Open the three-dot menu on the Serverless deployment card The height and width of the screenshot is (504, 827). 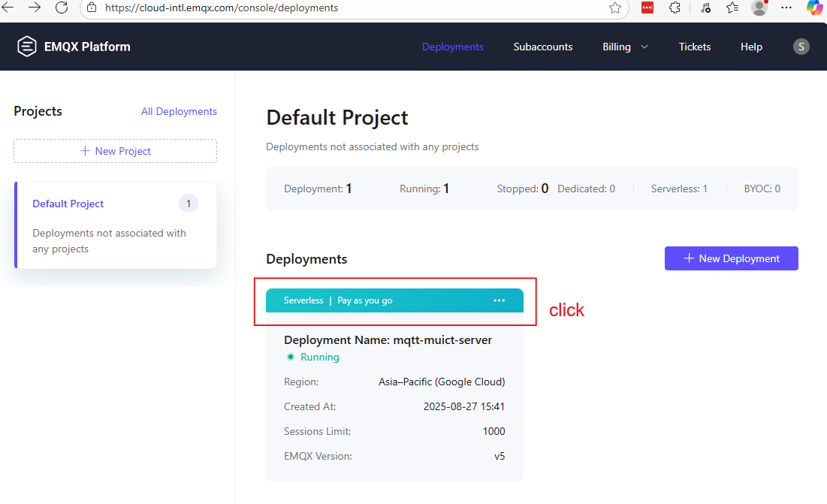click(x=500, y=300)
